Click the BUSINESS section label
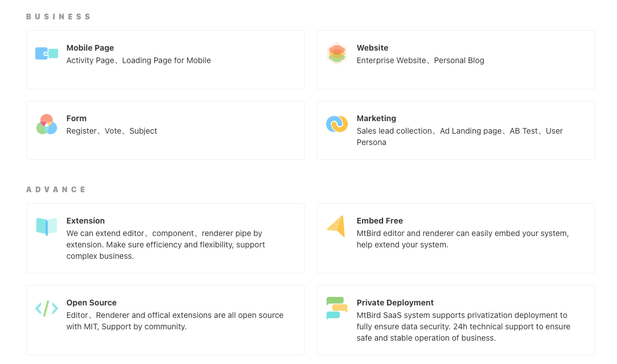This screenshot has width=617, height=364. 59,16
